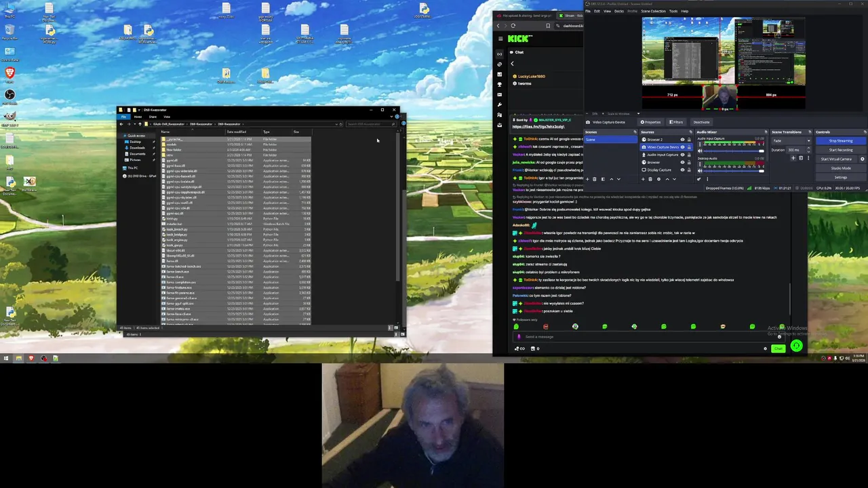Toggle lock on Browser 2 source
The height and width of the screenshot is (488, 868).
(x=689, y=140)
